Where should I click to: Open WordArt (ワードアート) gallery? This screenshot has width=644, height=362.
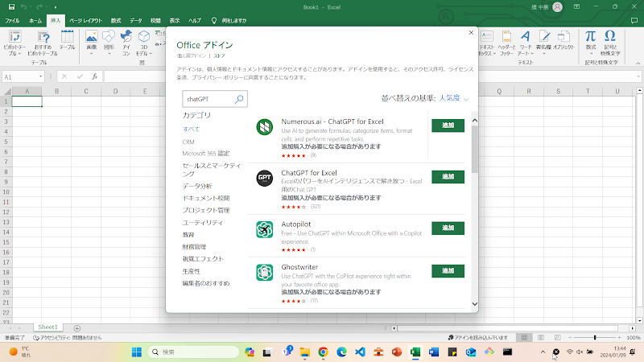coord(526,43)
